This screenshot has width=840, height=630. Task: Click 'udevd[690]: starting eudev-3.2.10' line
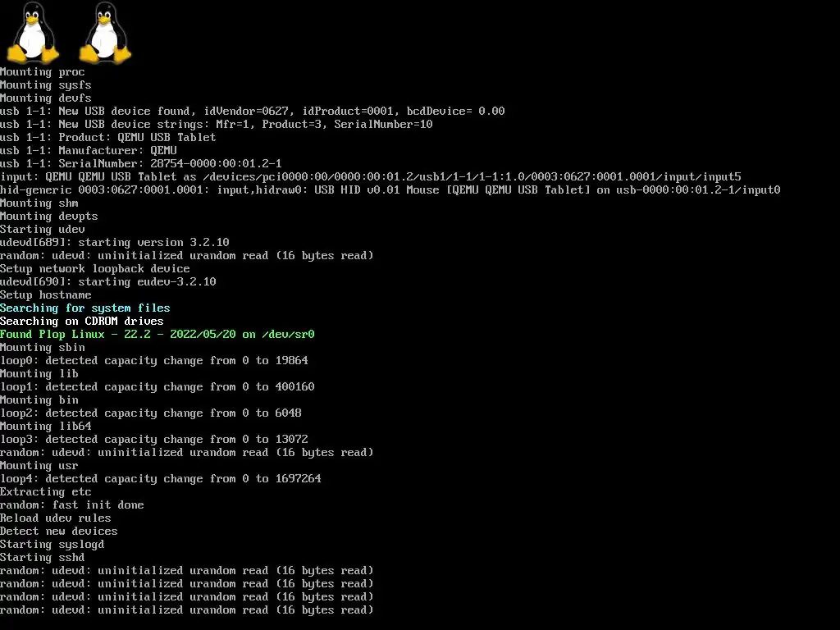point(108,282)
